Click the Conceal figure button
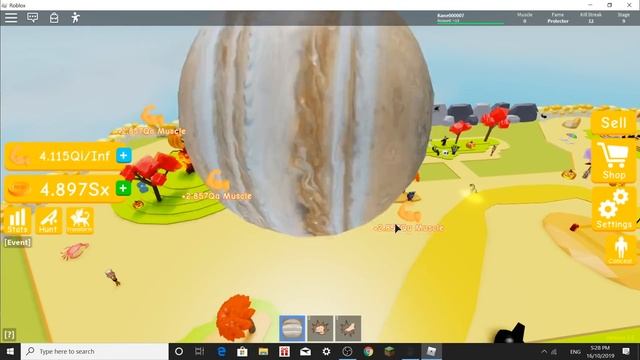This screenshot has height=360, width=640. (620, 250)
